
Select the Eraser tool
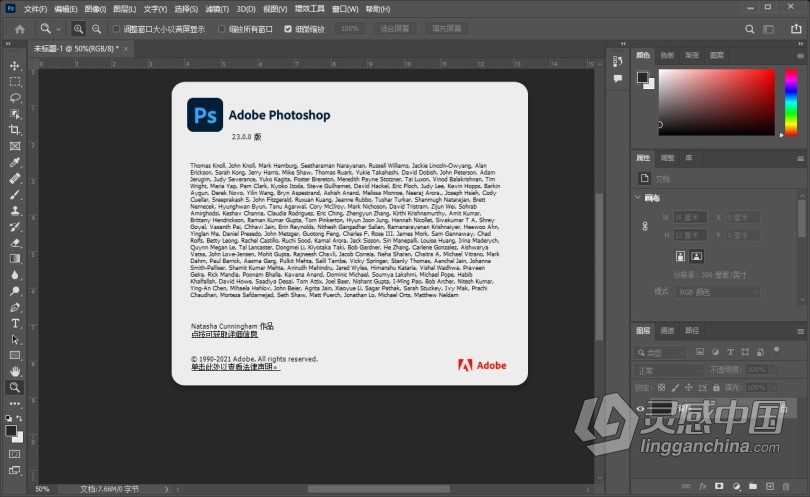tap(14, 242)
